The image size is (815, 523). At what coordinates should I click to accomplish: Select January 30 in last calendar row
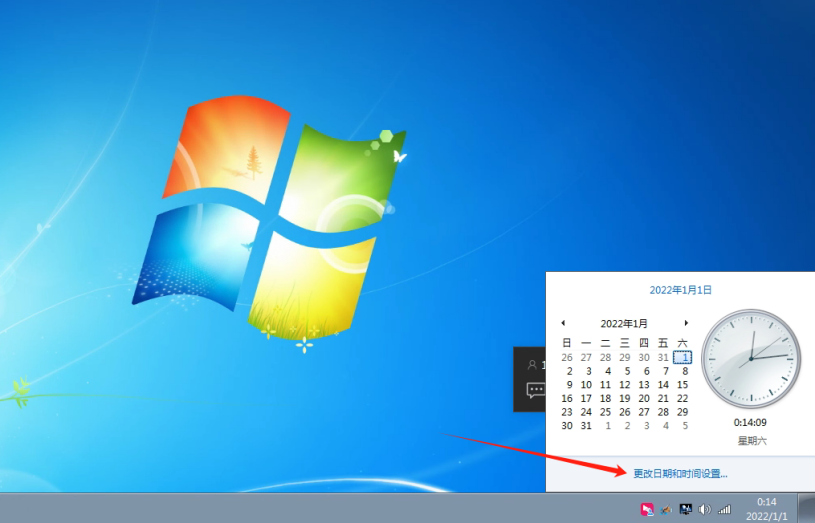point(567,425)
